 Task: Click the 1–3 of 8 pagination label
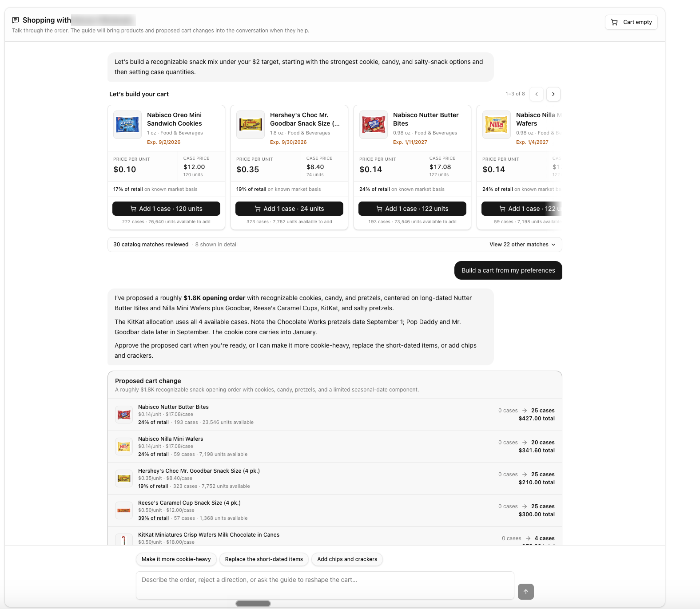pyautogui.click(x=515, y=94)
